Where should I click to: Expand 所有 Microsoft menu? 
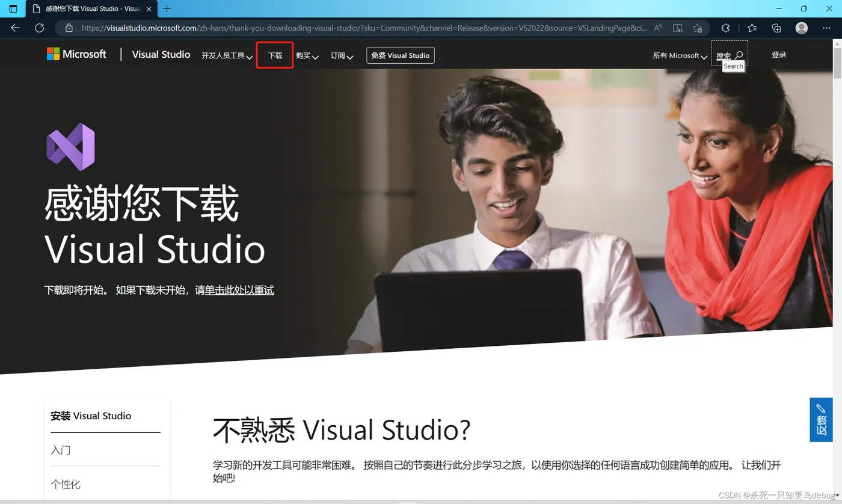pyautogui.click(x=680, y=55)
